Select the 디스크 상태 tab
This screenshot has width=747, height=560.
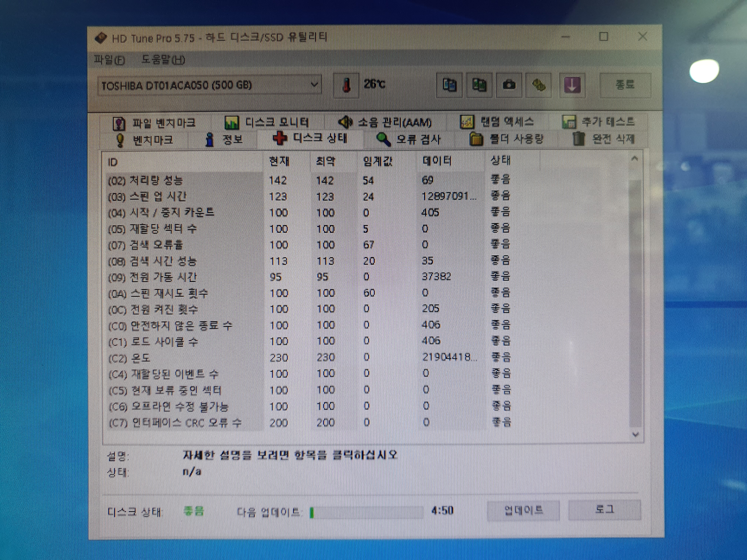coord(310,138)
